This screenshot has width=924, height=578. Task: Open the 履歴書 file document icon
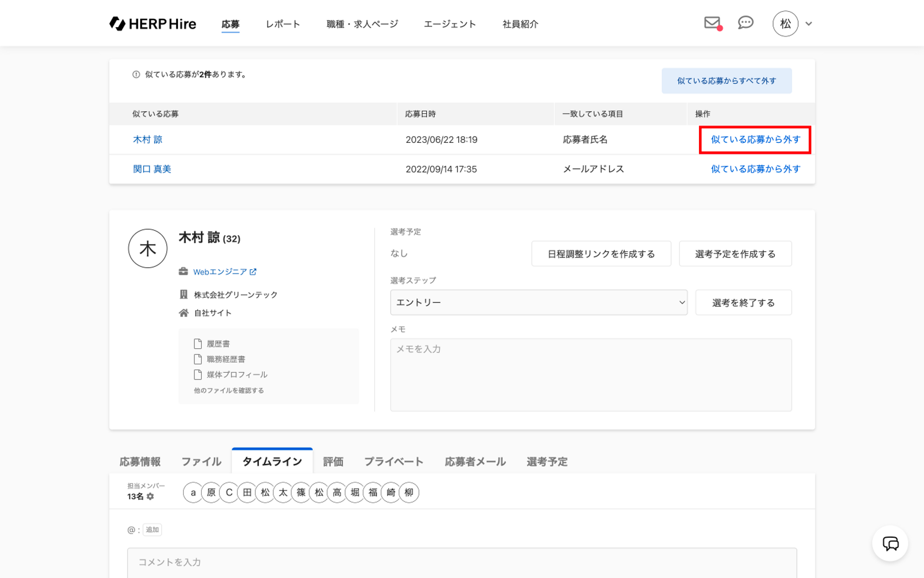[198, 344]
